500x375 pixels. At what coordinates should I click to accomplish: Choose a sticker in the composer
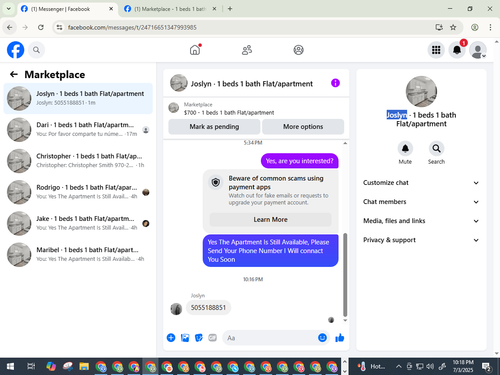[199, 338]
